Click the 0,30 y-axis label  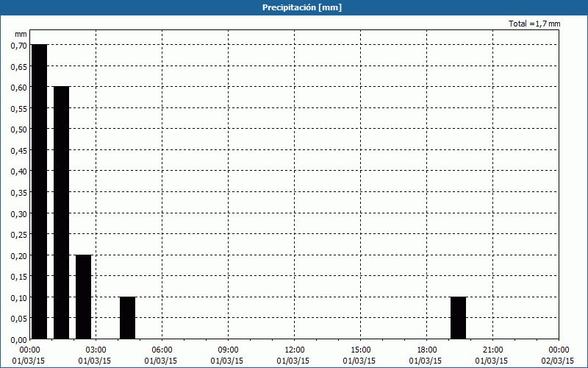[x=19, y=214]
